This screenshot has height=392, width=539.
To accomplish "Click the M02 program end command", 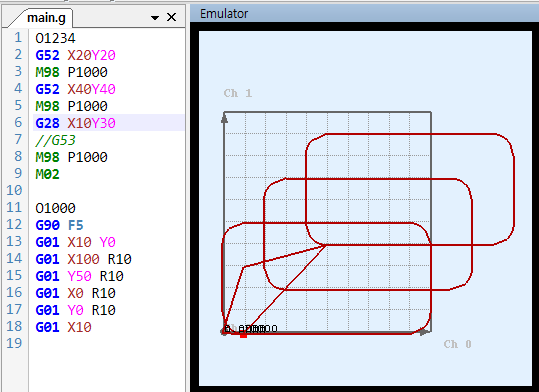I will click(47, 174).
